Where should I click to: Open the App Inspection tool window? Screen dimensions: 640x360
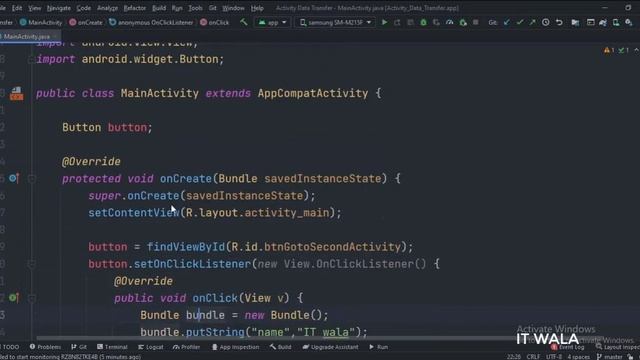pos(235,347)
